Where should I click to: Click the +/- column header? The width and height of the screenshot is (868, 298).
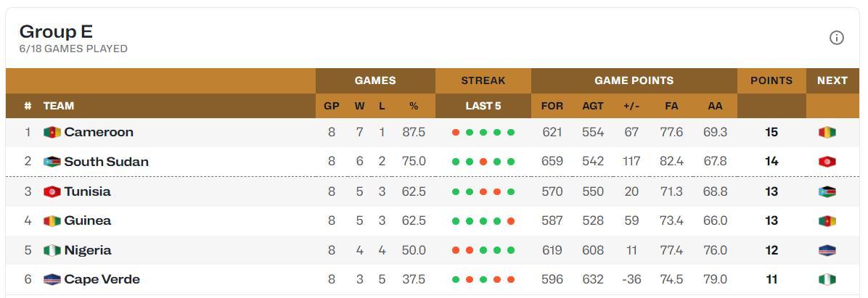coord(631,106)
